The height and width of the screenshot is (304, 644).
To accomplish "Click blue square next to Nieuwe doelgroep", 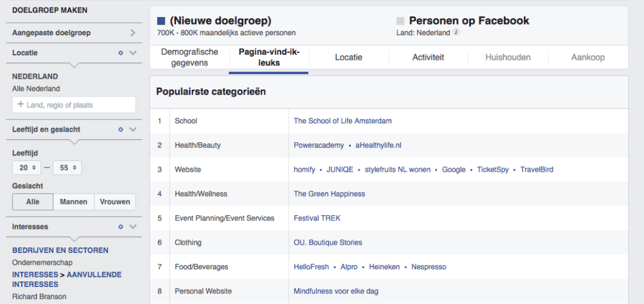I will click(161, 21).
